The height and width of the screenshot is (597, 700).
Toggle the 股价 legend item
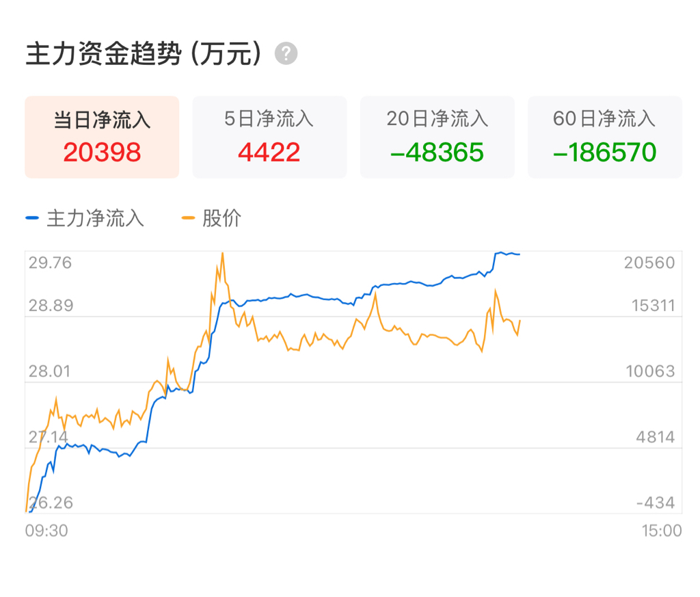pyautogui.click(x=211, y=218)
